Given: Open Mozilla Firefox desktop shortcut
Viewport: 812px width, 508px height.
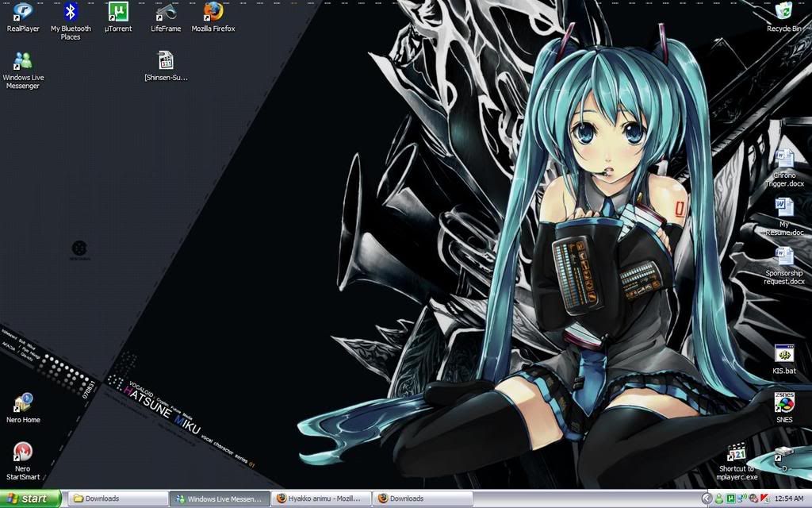Looking at the screenshot, I should (x=212, y=14).
